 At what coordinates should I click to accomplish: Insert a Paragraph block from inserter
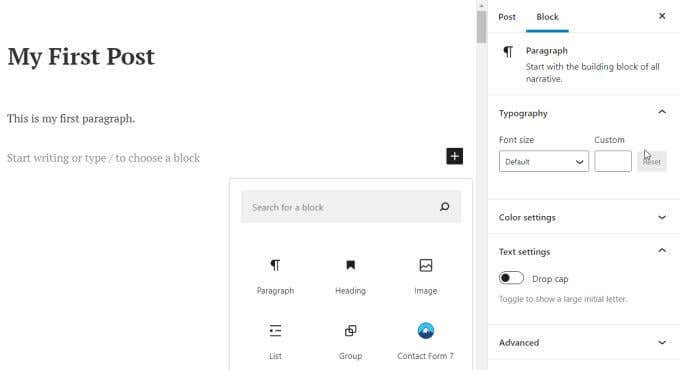tap(275, 276)
